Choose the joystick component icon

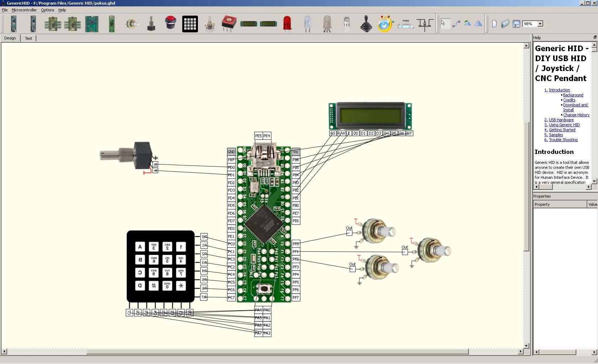[366, 24]
